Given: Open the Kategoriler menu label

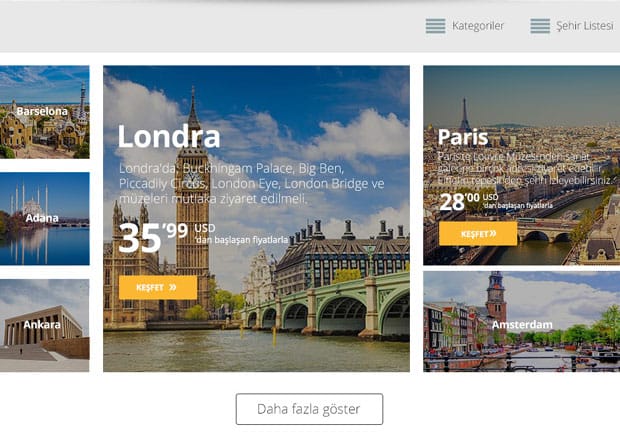Looking at the screenshot, I should pos(478,26).
